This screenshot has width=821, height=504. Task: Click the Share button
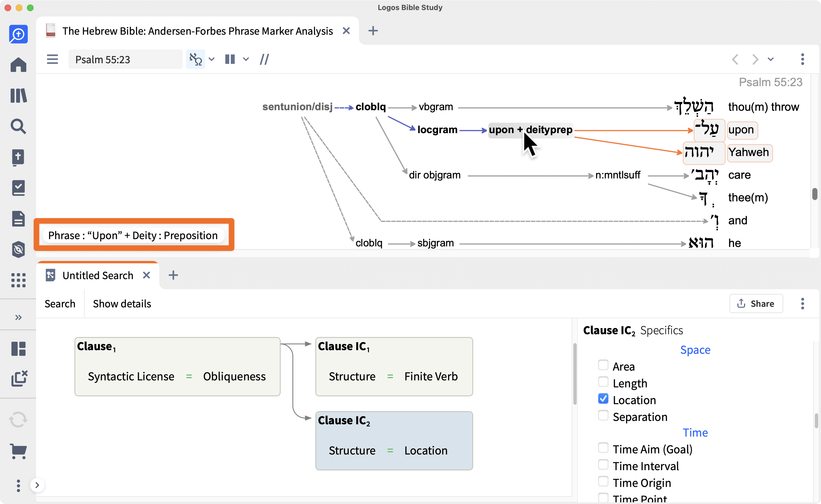coord(756,303)
